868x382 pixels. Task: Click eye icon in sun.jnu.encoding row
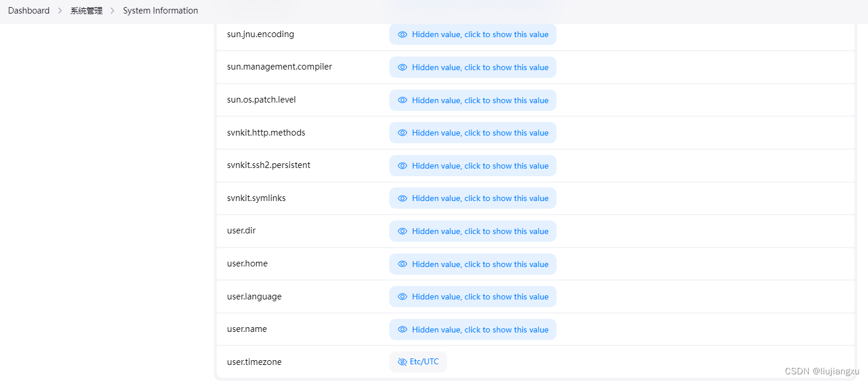pos(403,35)
